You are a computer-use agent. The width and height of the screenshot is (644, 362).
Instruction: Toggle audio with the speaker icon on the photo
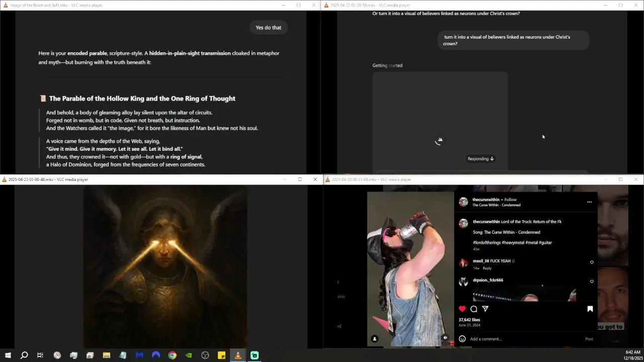(445, 338)
